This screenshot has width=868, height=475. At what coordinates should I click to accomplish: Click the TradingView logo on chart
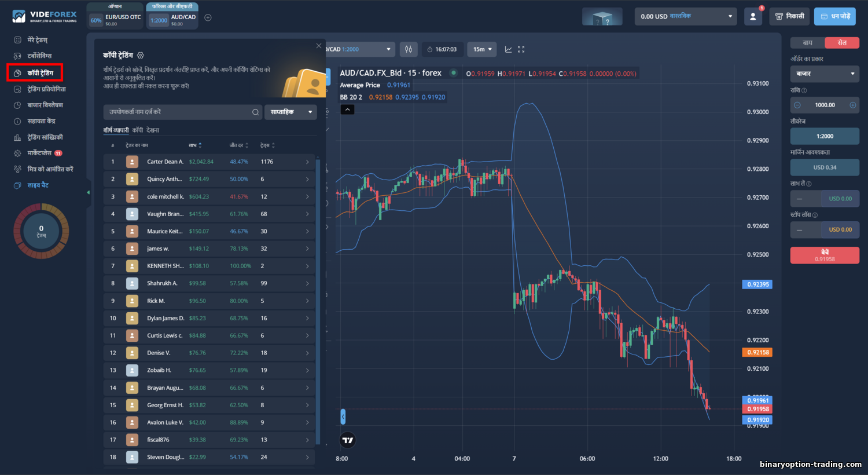click(347, 440)
